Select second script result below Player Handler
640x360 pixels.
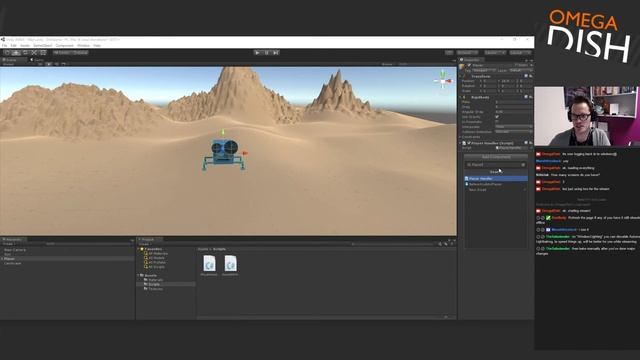(x=496, y=184)
